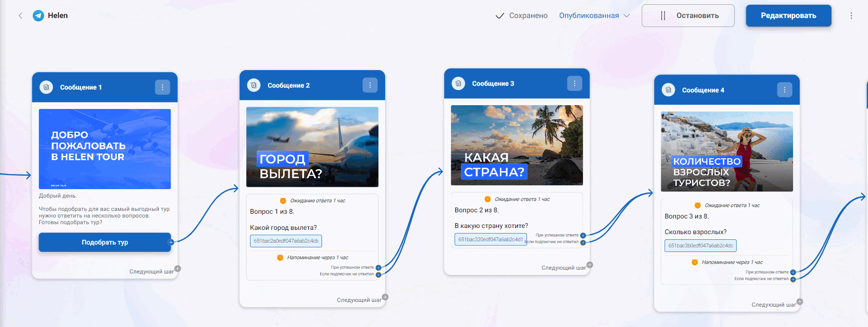Click the connector dot on Подобрать тур button

point(171,242)
